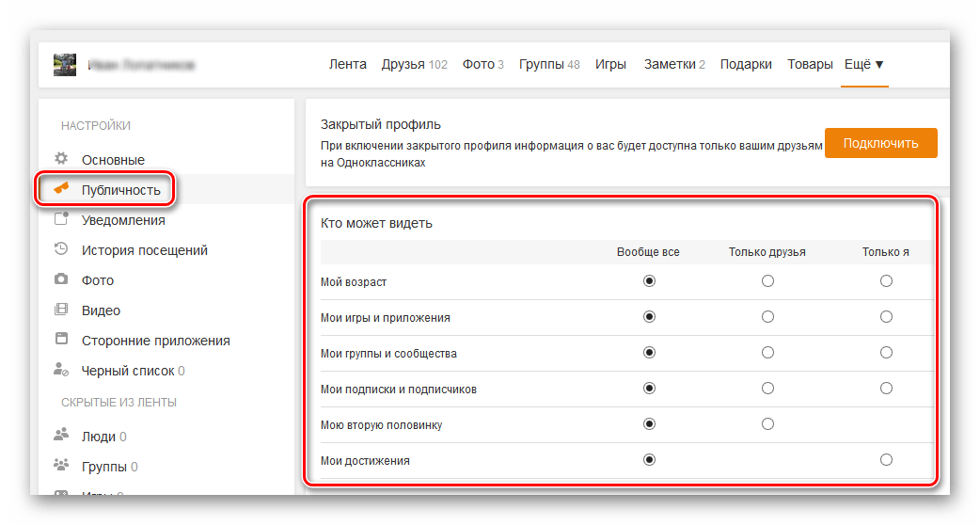Click the orange Публичность megaphone icon

(61, 189)
